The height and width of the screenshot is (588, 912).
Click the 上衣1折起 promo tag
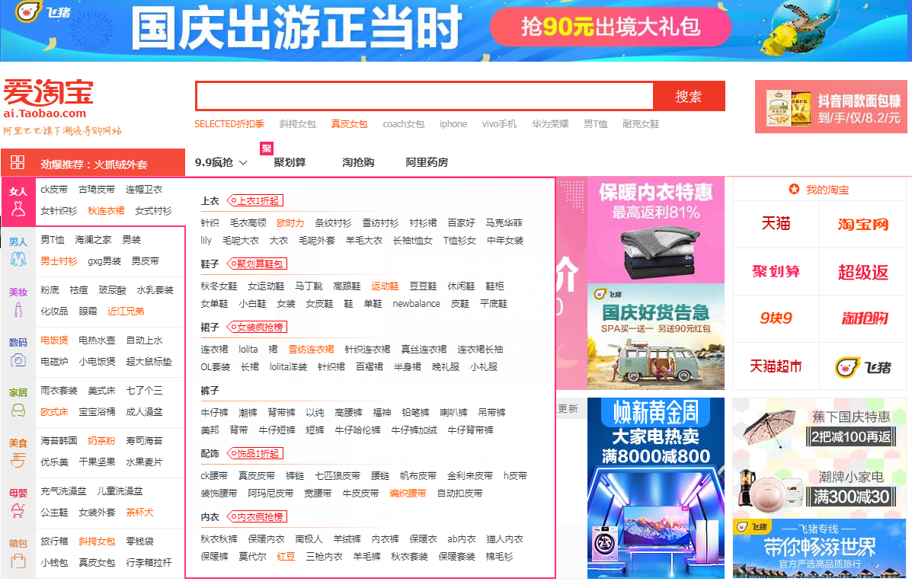click(x=256, y=201)
